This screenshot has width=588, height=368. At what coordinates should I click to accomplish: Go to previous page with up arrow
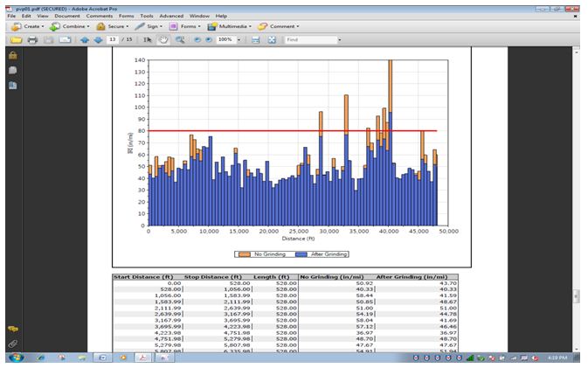click(x=85, y=39)
